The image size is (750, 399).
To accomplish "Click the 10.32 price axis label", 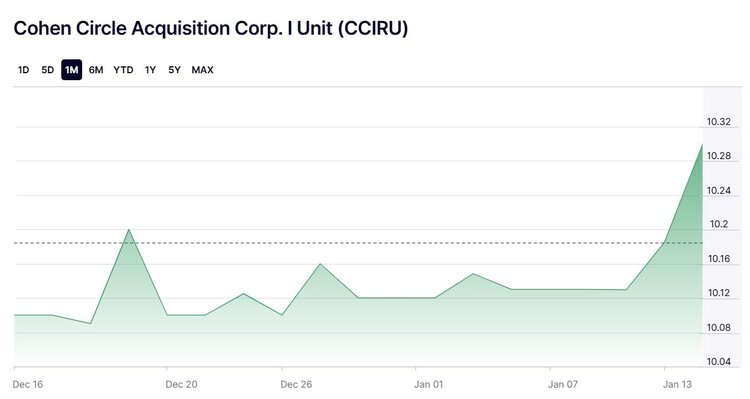I will [719, 122].
